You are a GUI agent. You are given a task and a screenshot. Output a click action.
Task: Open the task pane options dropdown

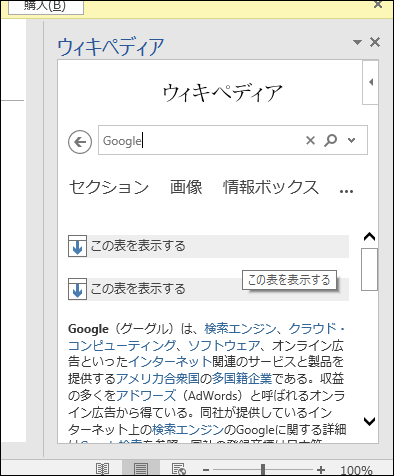click(x=357, y=42)
